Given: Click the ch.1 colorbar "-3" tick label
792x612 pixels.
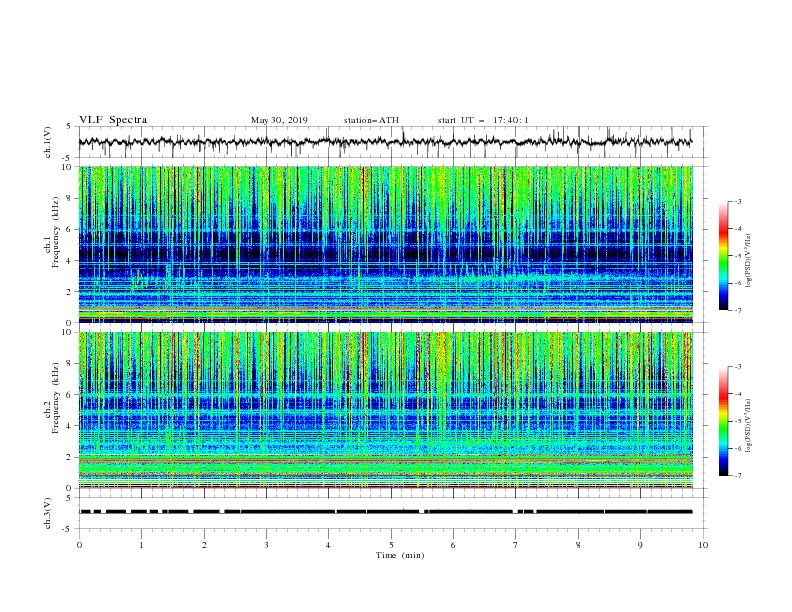Looking at the screenshot, I should coord(737,201).
